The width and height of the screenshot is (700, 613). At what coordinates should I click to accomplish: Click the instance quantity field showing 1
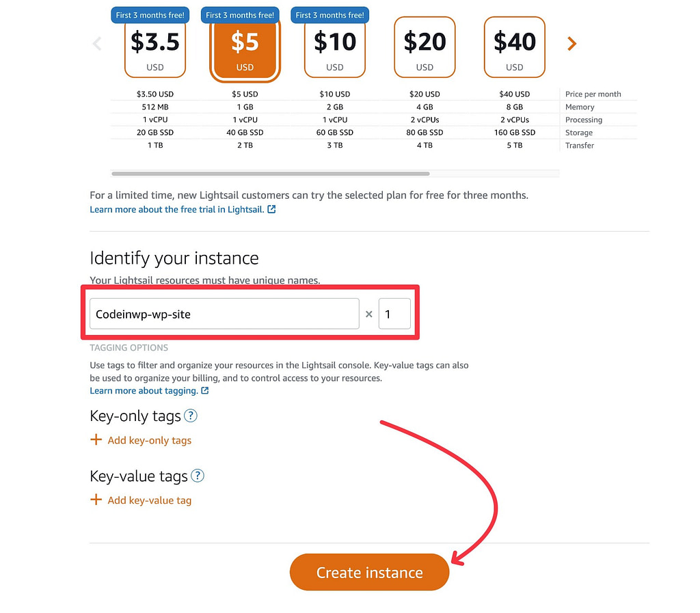point(394,314)
